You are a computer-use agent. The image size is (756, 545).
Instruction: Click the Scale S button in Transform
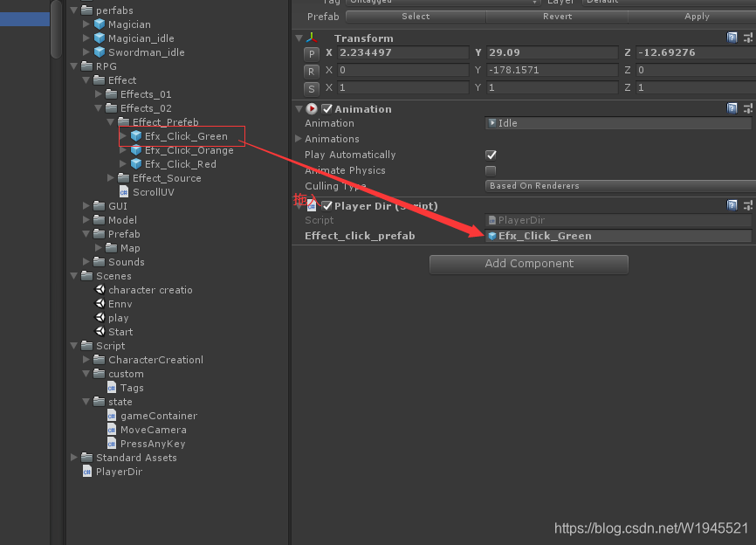pos(312,89)
